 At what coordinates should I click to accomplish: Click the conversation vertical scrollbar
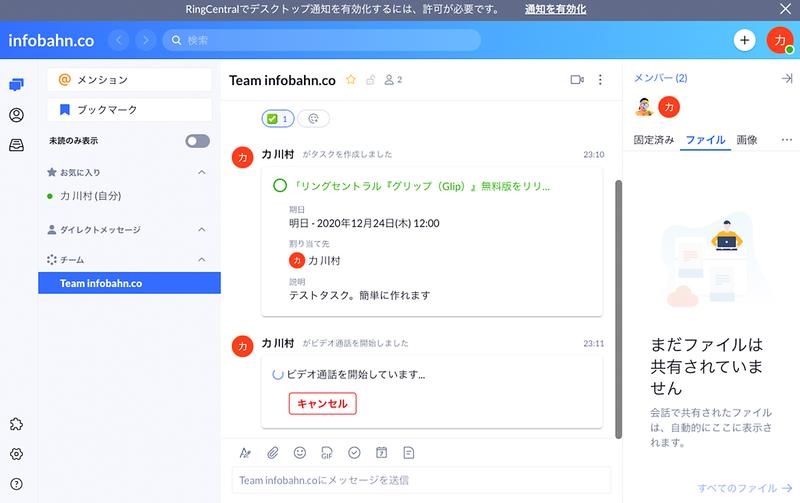pos(618,309)
